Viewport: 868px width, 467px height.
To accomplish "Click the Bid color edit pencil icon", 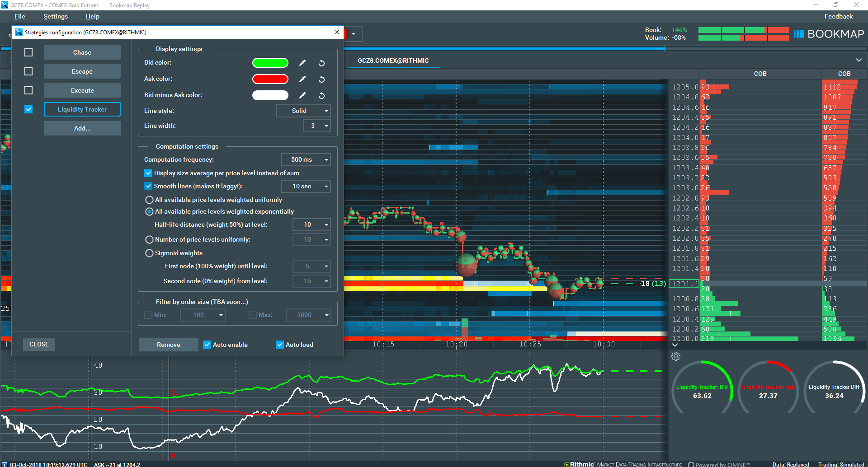I will tap(302, 63).
